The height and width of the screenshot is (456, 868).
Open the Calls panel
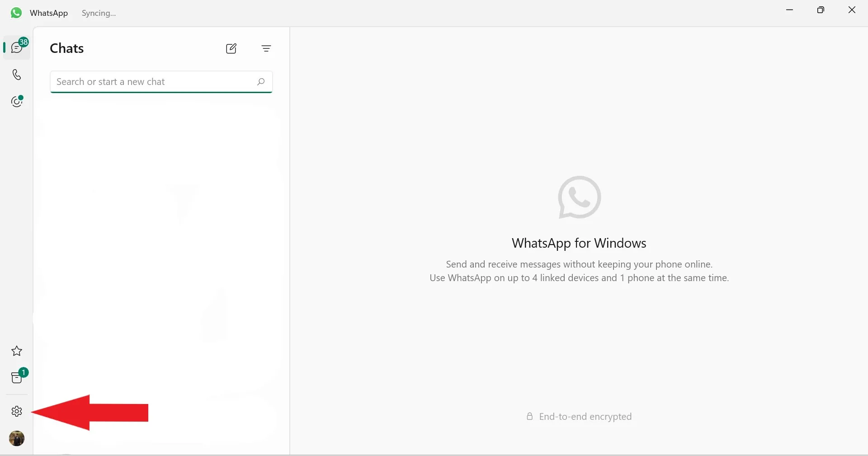17,75
